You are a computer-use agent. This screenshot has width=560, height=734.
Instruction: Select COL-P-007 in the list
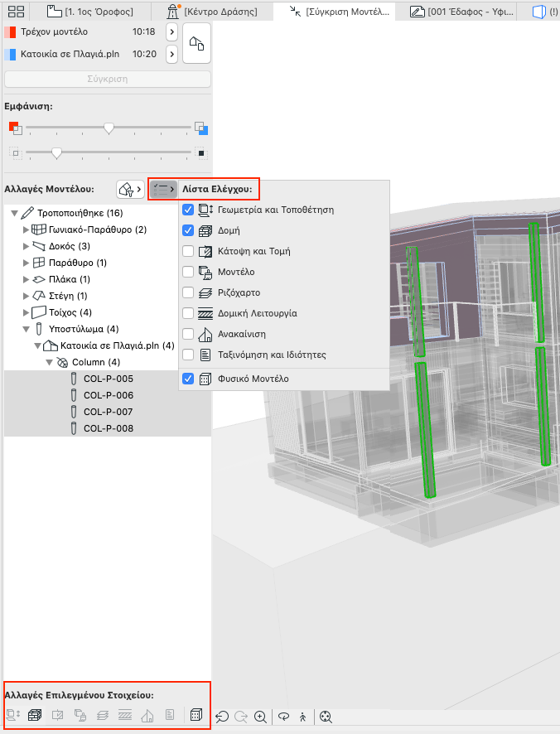[109, 412]
